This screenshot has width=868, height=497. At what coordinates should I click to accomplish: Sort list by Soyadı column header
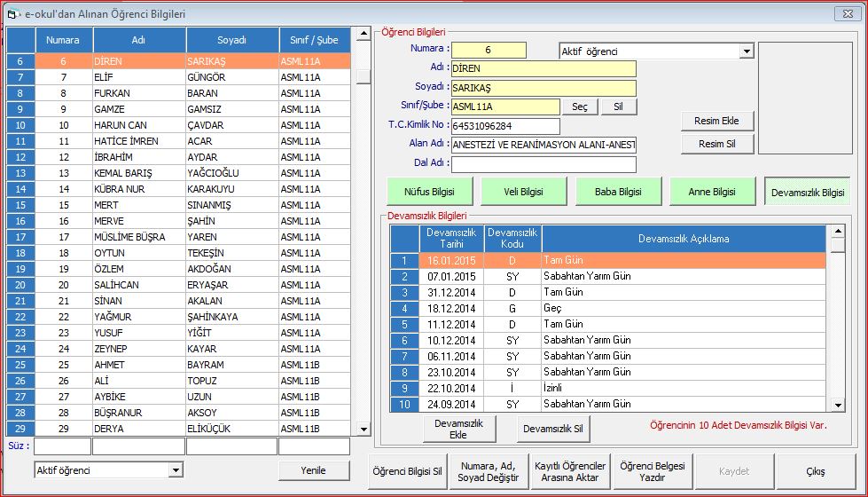point(231,41)
